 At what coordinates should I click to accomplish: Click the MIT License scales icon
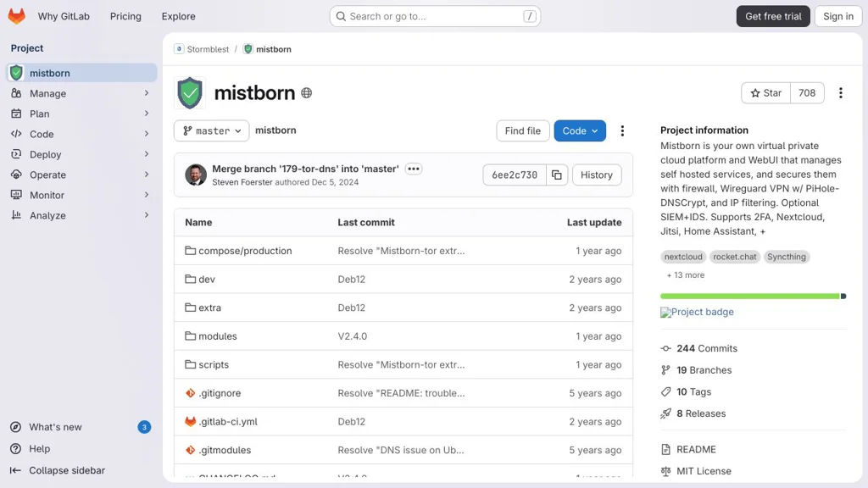pos(666,471)
